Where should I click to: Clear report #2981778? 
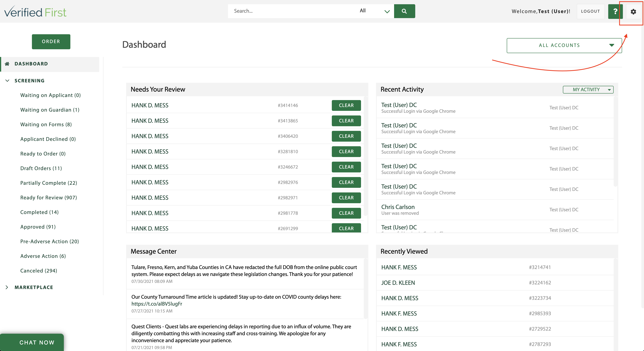click(346, 213)
